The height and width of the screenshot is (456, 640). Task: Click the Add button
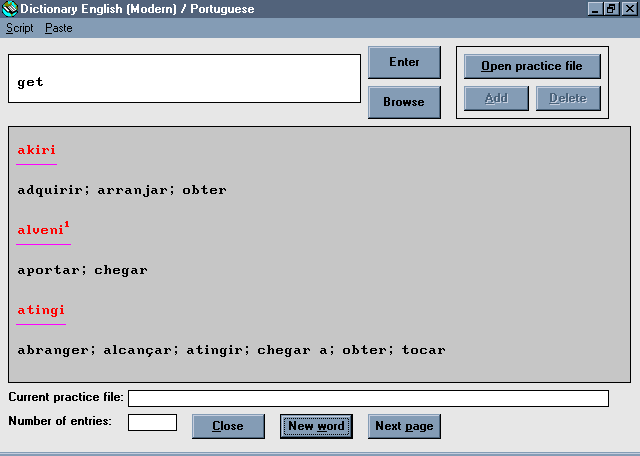tap(496, 98)
